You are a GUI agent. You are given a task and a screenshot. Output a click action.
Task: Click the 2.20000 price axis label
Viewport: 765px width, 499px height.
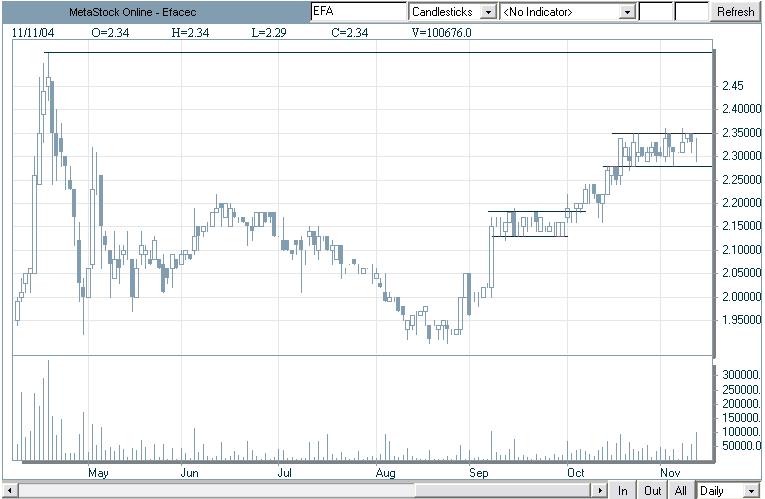[x=741, y=203]
